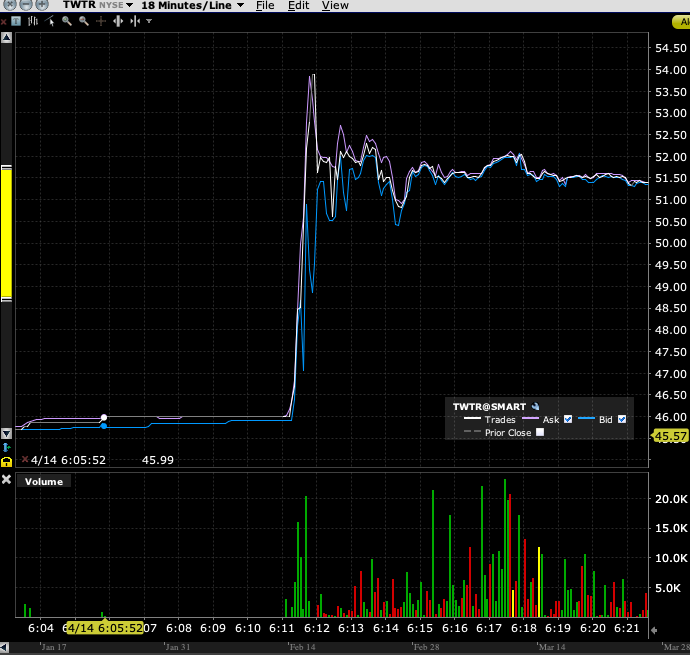Select the trendline drawing tool

coord(50,21)
